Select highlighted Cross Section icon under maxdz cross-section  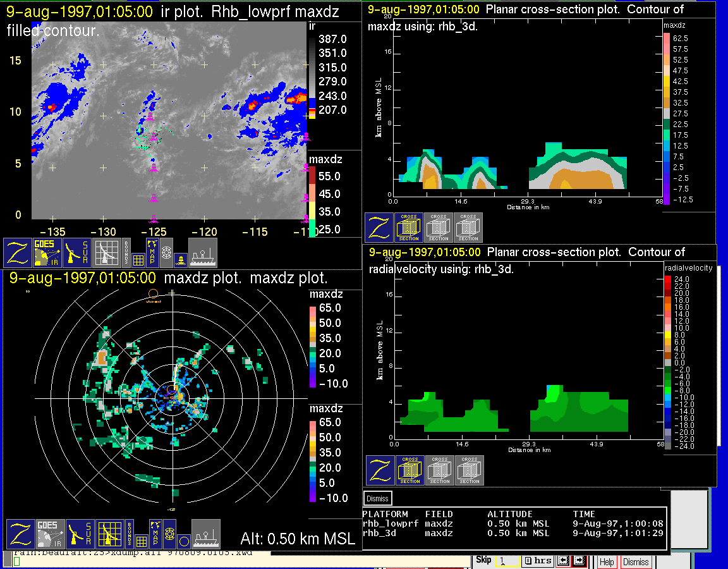pyautogui.click(x=409, y=228)
